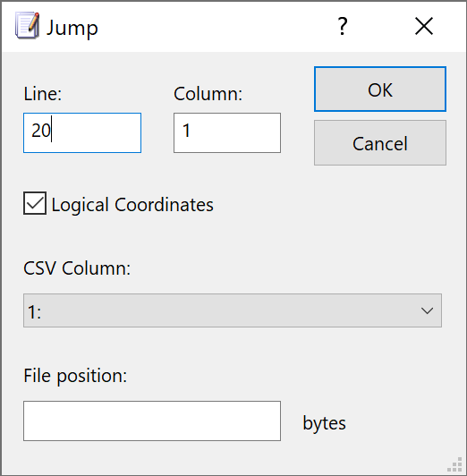The image size is (467, 476).
Task: Click the "Jump" window title text
Action: [72, 29]
